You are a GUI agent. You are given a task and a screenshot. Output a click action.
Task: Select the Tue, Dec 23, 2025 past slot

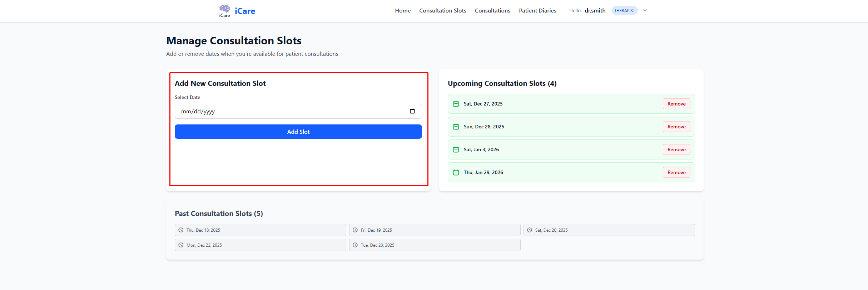(435, 245)
